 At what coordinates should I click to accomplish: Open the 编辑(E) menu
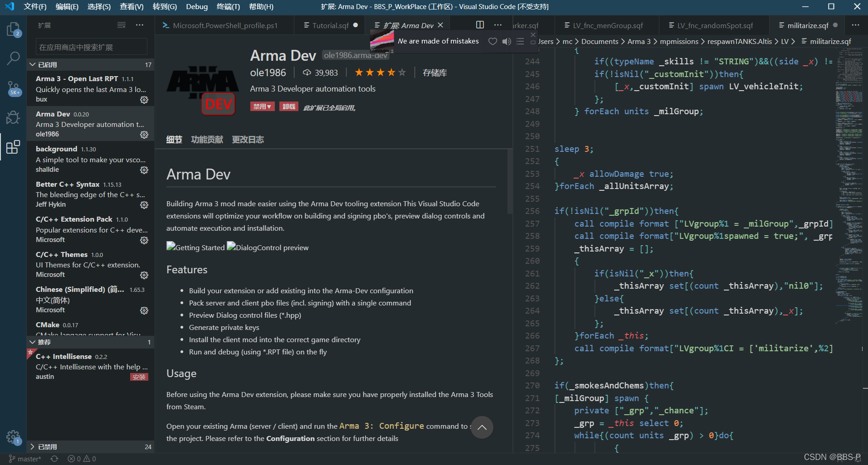pyautogui.click(x=67, y=6)
